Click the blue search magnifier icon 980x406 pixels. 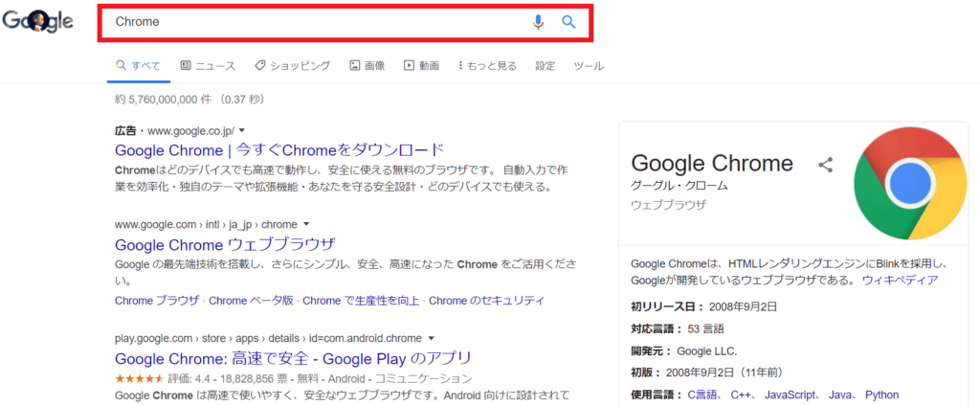tap(568, 22)
